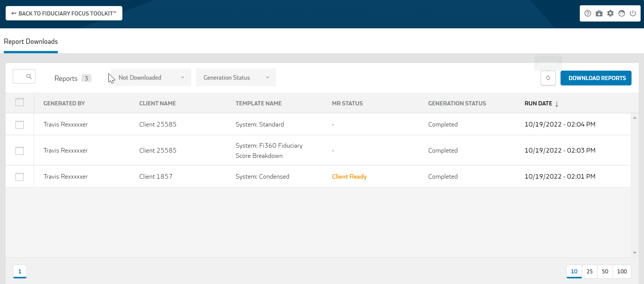
Task: Click the search magnifier icon
Action: click(29, 77)
